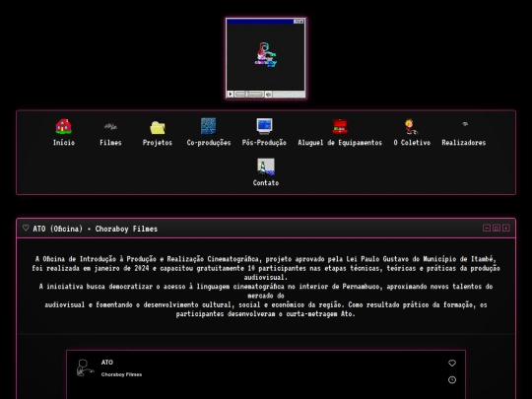Open the Projetos folder icon

158,127
